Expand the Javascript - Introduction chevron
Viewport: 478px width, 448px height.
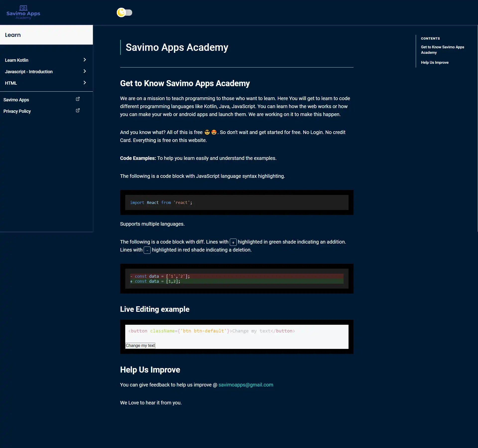point(85,71)
